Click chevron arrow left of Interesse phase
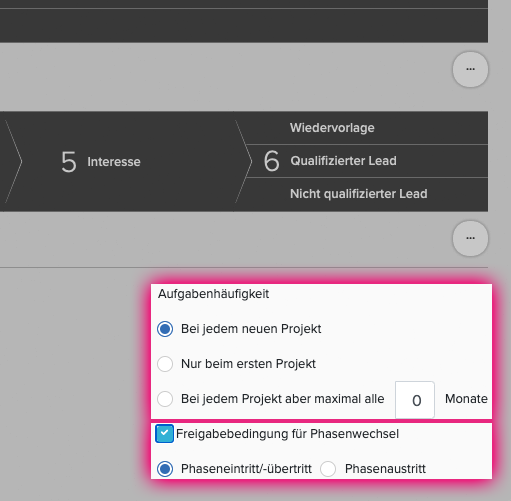This screenshot has height=501, width=511. (13, 162)
